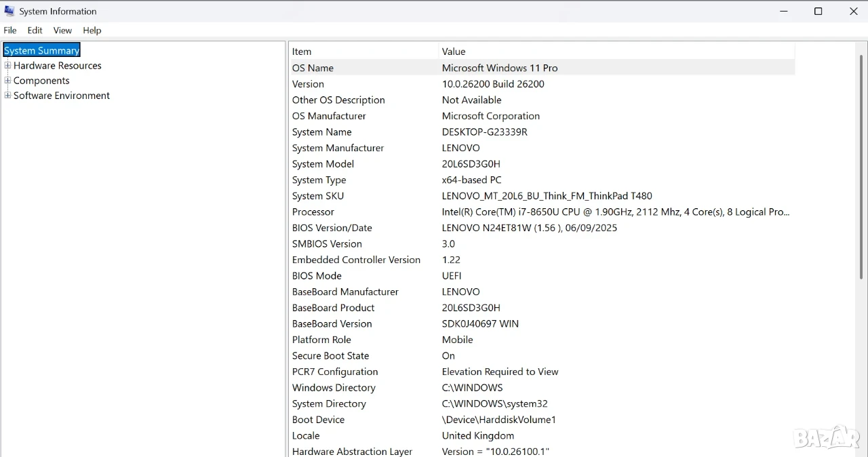This screenshot has height=457, width=868.
Task: Click the Mobile value
Action: (458, 340)
